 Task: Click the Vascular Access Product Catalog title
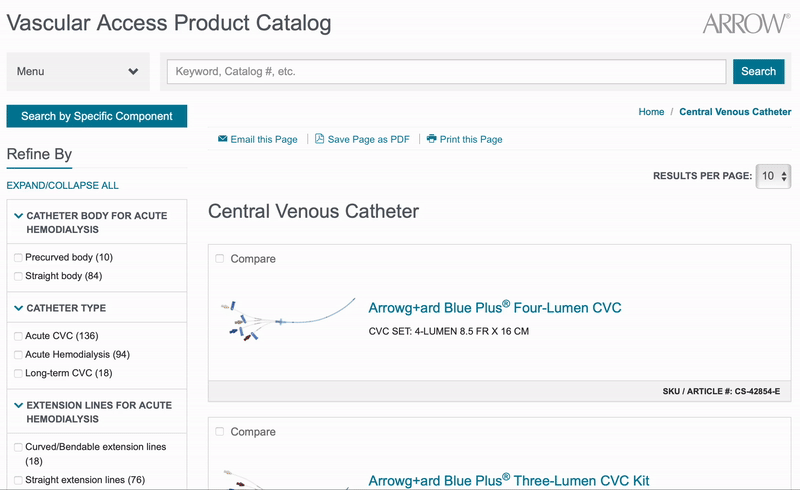[x=169, y=23]
